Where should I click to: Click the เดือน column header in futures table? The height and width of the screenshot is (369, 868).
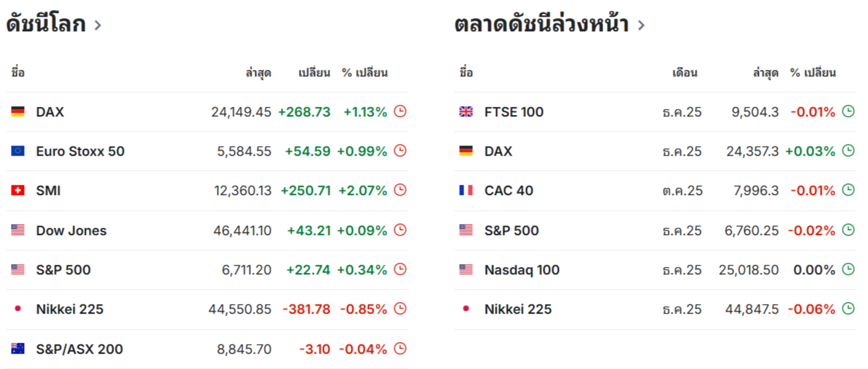click(x=685, y=73)
